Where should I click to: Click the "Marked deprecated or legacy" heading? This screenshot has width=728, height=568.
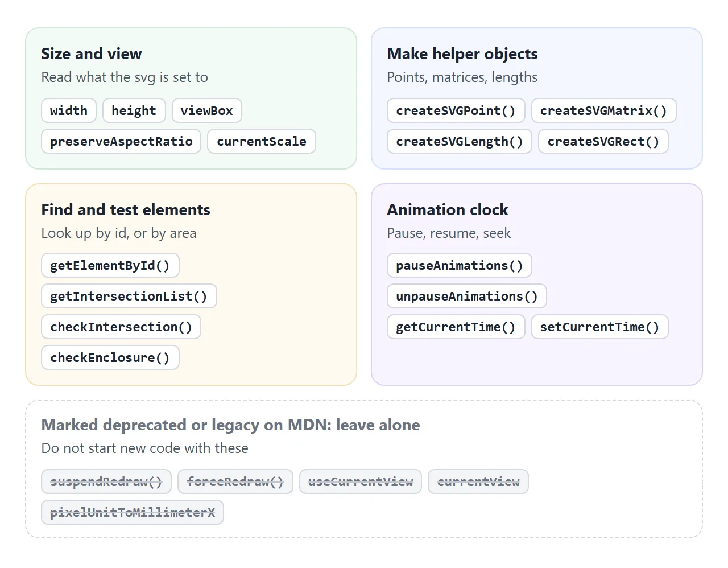tap(231, 425)
